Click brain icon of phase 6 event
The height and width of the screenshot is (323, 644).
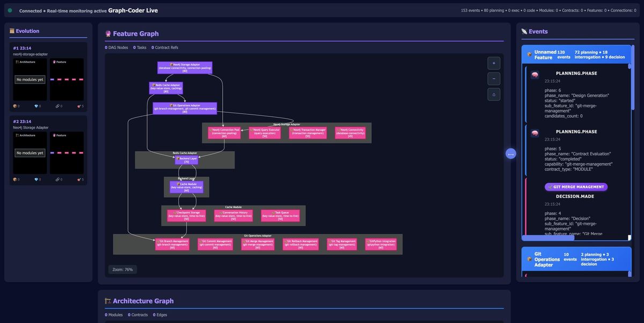tap(535, 75)
